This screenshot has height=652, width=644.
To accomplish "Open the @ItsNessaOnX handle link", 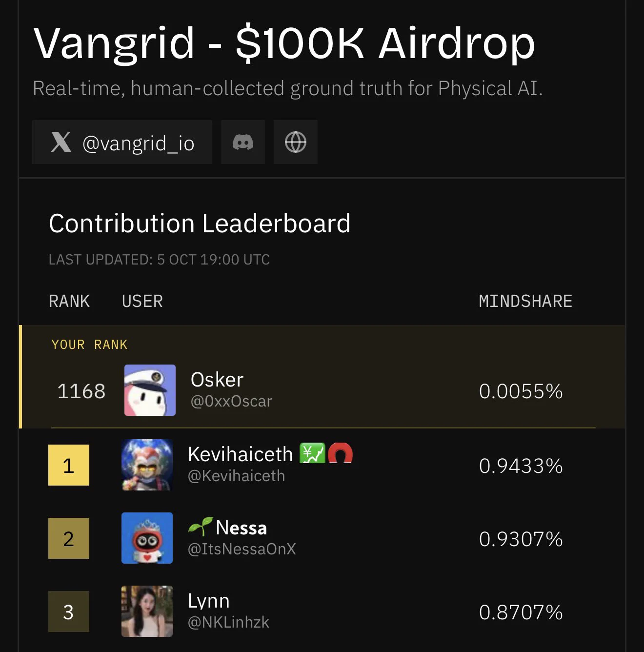I will pos(242,549).
